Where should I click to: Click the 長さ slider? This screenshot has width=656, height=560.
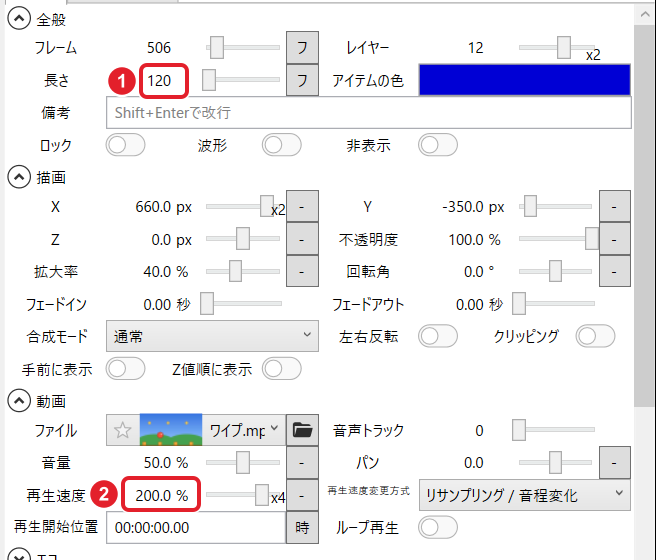[241, 79]
